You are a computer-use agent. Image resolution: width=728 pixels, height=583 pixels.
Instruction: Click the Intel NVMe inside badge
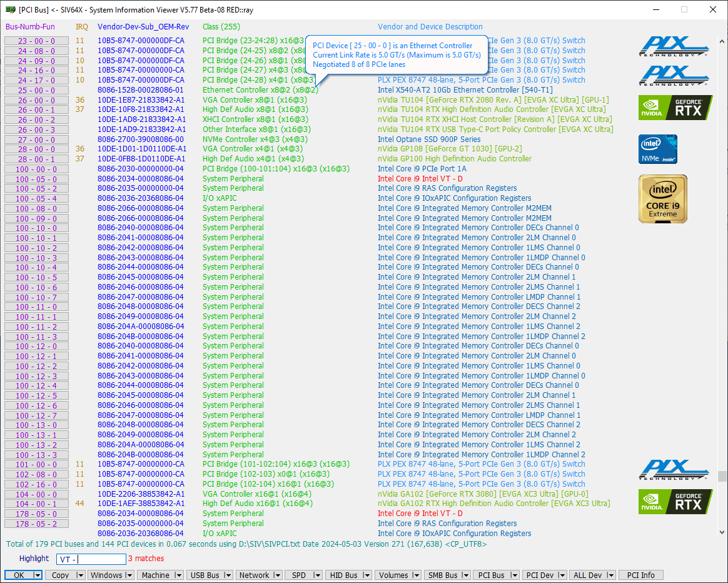[x=657, y=149]
